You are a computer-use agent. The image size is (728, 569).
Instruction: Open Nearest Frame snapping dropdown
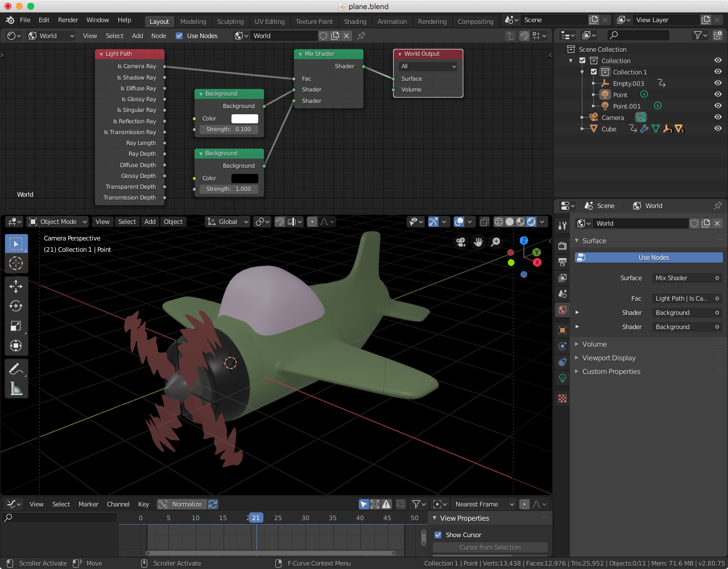click(485, 504)
